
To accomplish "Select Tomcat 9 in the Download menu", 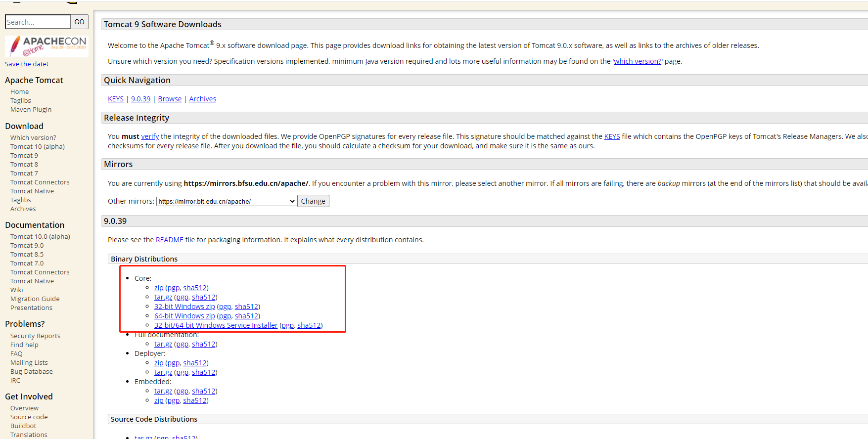I will [x=24, y=156].
